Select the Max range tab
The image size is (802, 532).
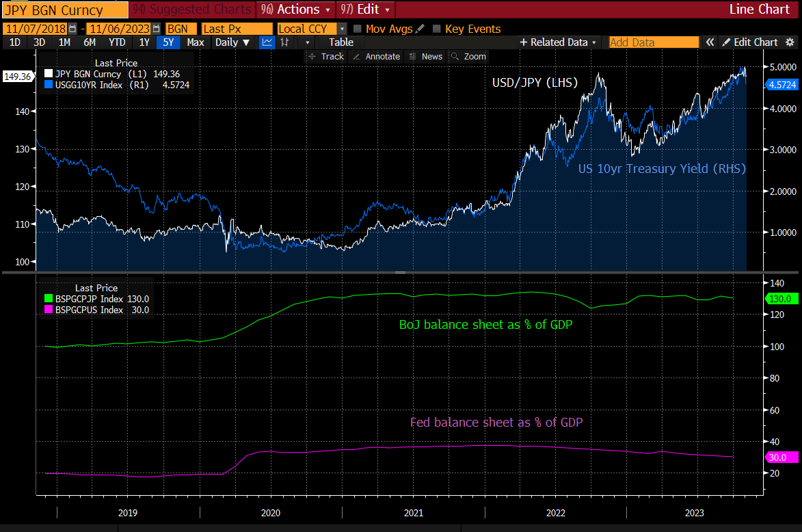196,42
